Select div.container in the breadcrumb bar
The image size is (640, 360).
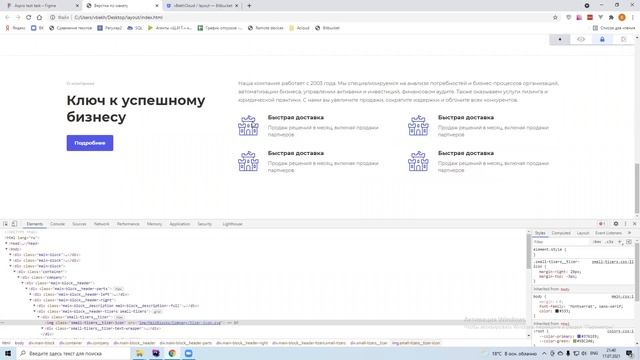pyautogui.click(x=71, y=343)
